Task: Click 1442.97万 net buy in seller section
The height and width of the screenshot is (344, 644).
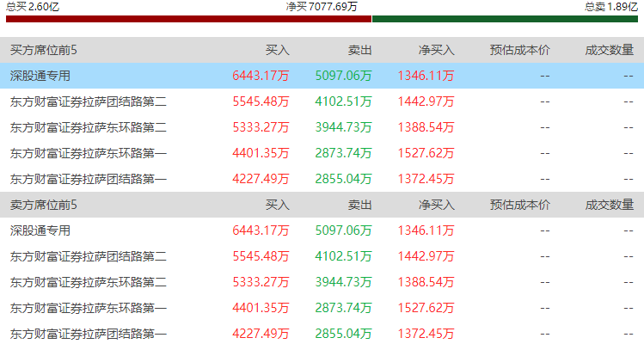Action: pyautogui.click(x=426, y=256)
